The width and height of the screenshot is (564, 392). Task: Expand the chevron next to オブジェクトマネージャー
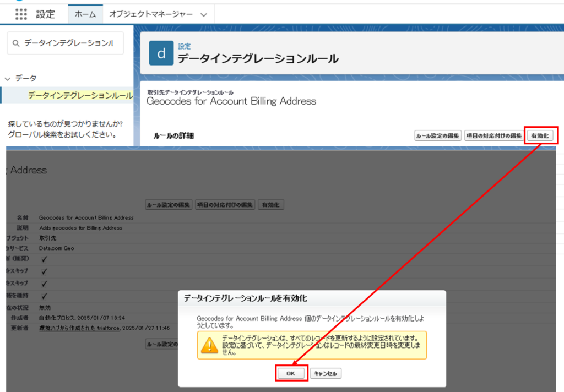click(204, 15)
